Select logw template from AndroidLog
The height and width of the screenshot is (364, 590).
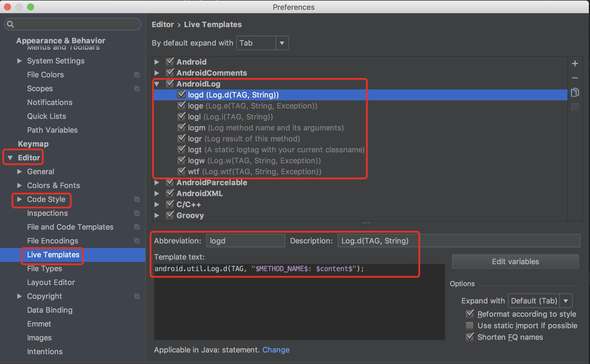[x=253, y=161]
